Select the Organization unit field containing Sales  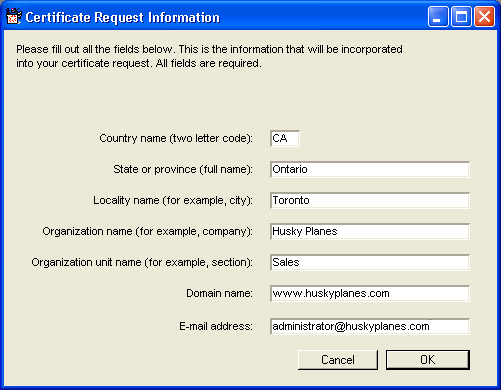coord(370,262)
